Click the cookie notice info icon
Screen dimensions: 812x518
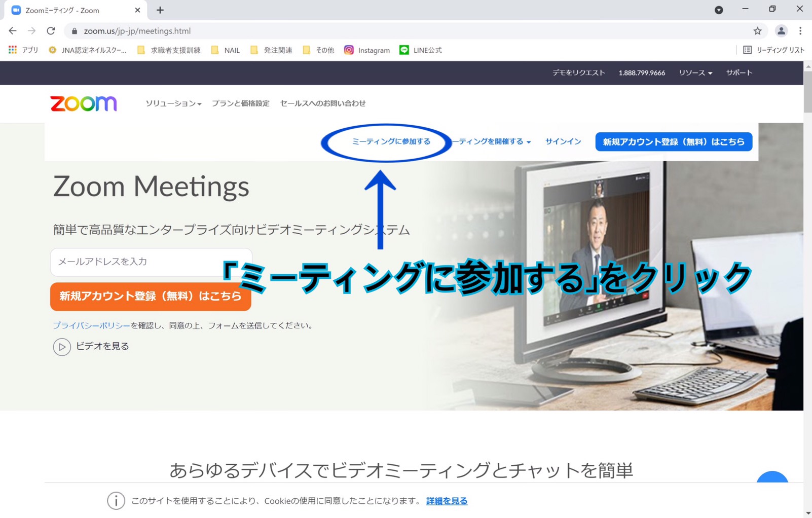tap(116, 501)
